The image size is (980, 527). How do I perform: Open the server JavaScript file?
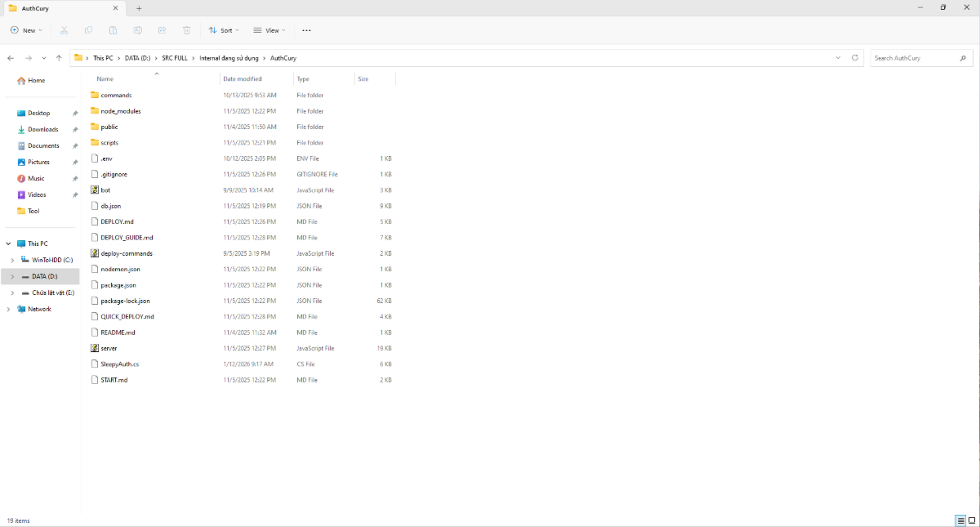click(x=109, y=348)
